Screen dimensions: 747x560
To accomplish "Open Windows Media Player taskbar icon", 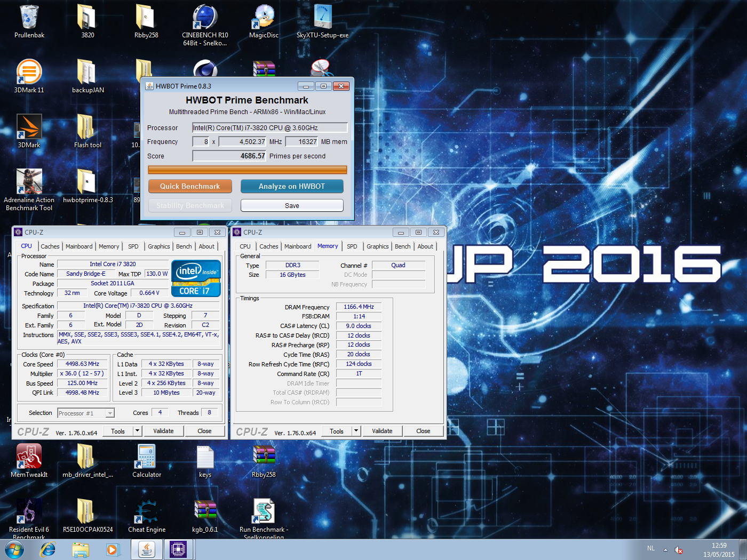I will click(113, 549).
